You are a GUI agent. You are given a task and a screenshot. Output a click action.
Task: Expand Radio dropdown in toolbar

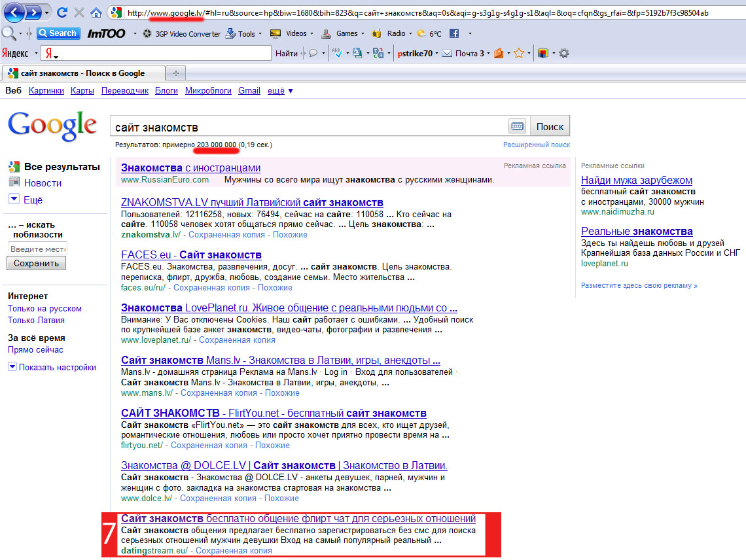(410, 34)
